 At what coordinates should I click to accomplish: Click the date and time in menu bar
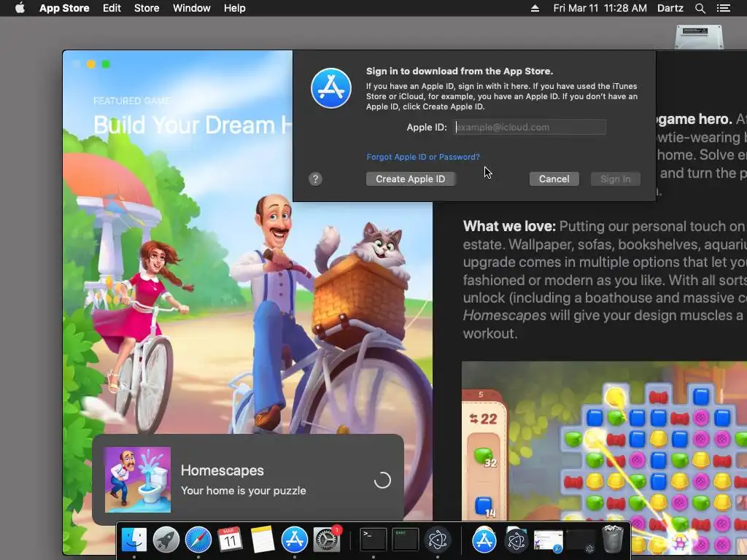600,8
